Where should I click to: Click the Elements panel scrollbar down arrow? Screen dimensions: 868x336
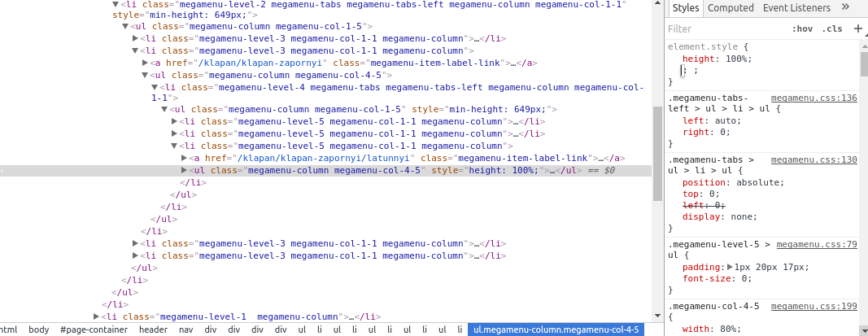(x=657, y=316)
